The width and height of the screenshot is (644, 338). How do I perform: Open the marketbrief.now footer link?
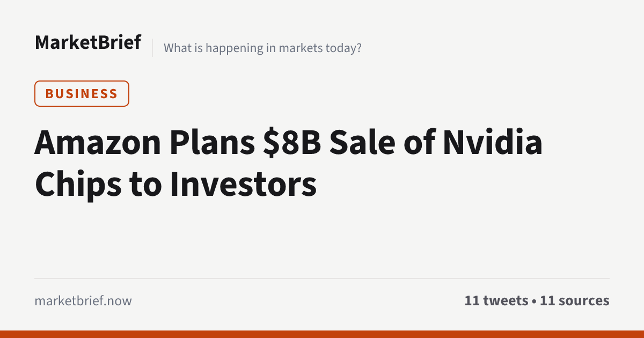(83, 301)
